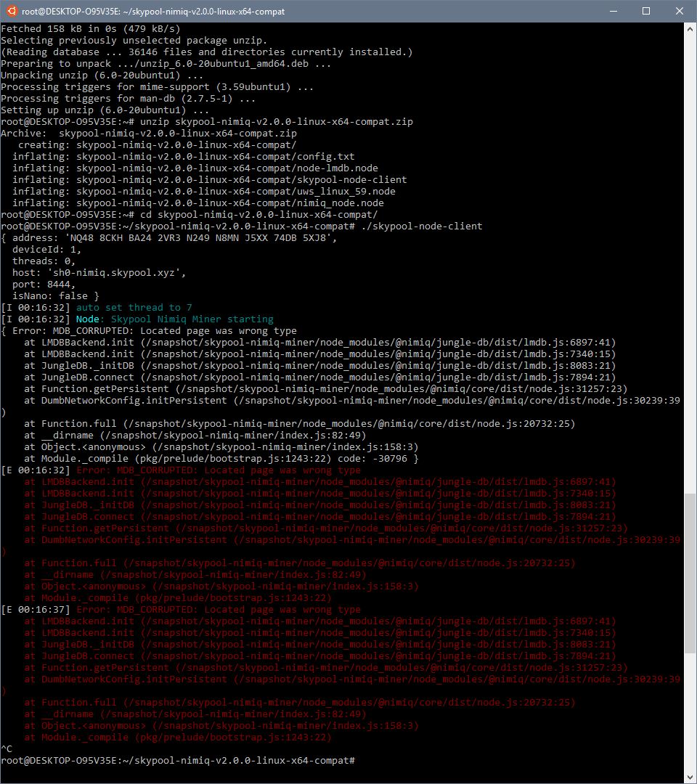
Task: Click the maximize window icon
Action: [645, 11]
